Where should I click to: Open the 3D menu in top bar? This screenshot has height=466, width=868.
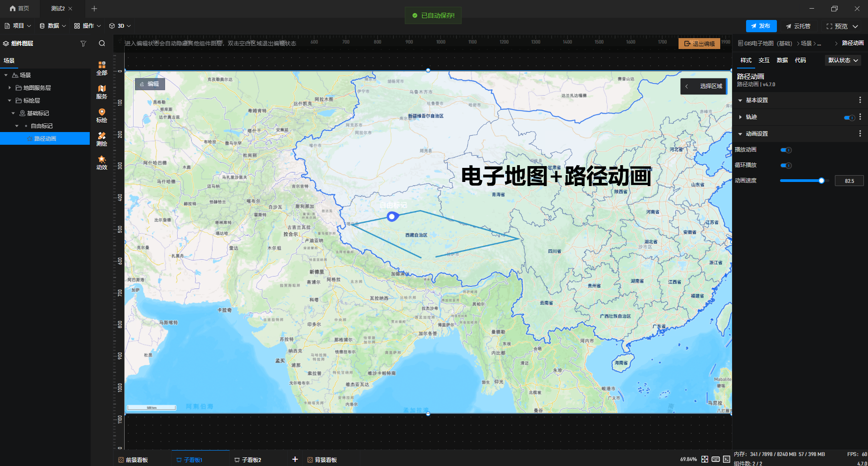click(x=119, y=26)
